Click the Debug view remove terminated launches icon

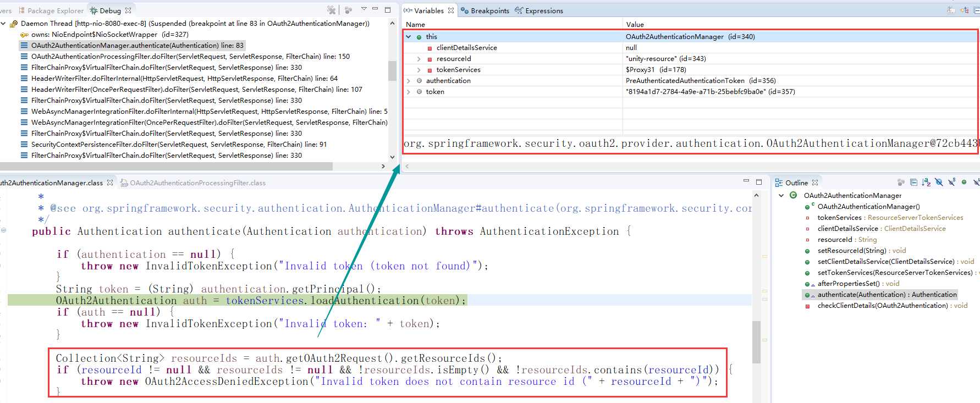pyautogui.click(x=331, y=10)
